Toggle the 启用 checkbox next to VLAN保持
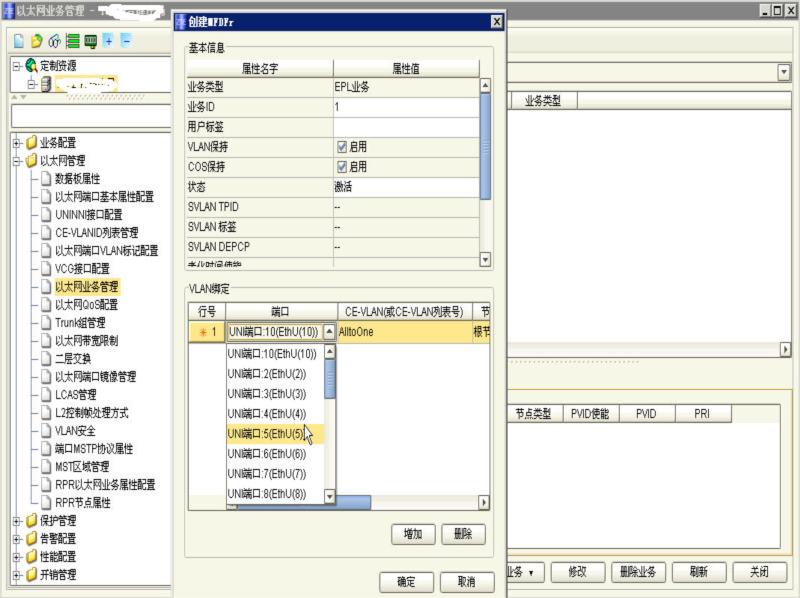 pyautogui.click(x=342, y=147)
